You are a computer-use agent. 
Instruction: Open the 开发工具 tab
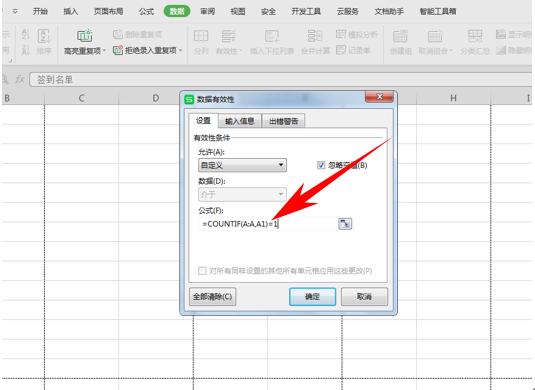click(306, 11)
